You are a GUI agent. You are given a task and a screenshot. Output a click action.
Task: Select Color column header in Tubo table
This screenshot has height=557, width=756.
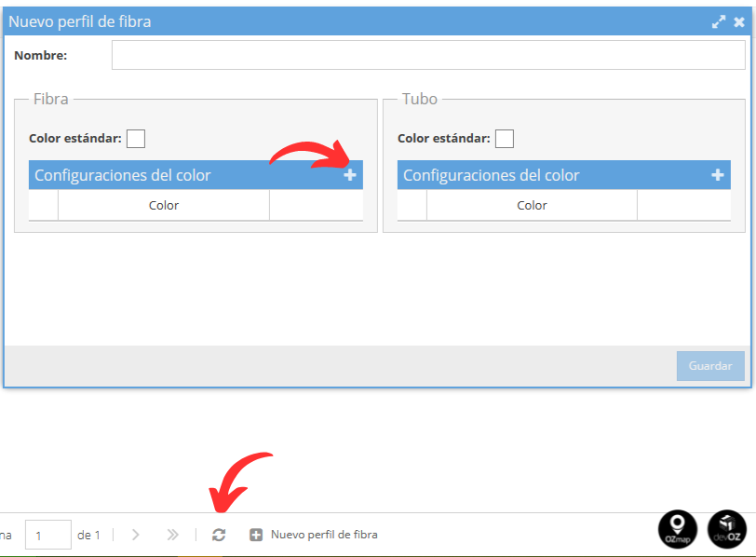pos(532,205)
